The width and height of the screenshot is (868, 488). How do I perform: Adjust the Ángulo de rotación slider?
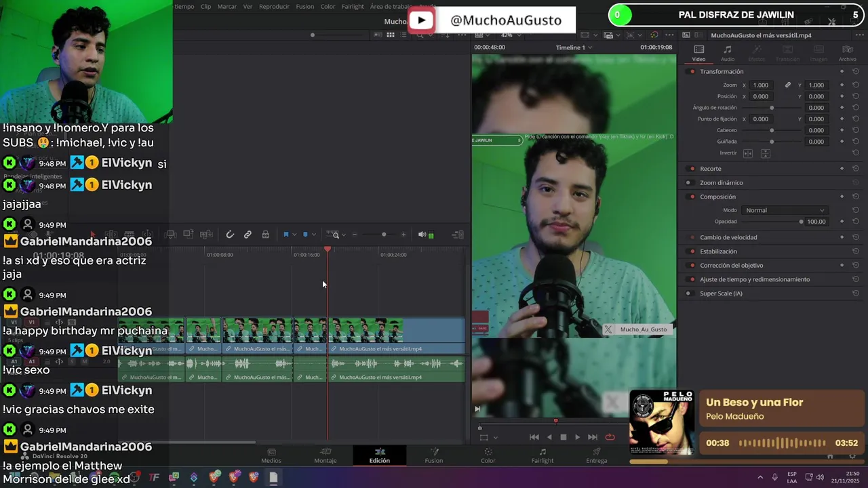[772, 108]
